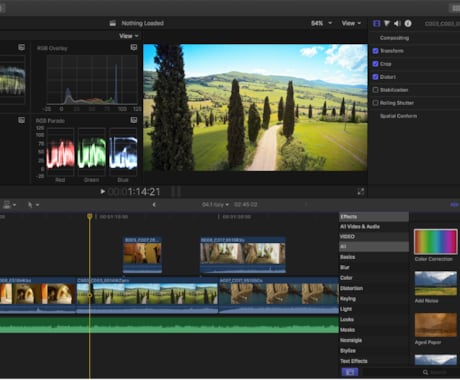Uncheck the Distort checkbox

pos(375,77)
